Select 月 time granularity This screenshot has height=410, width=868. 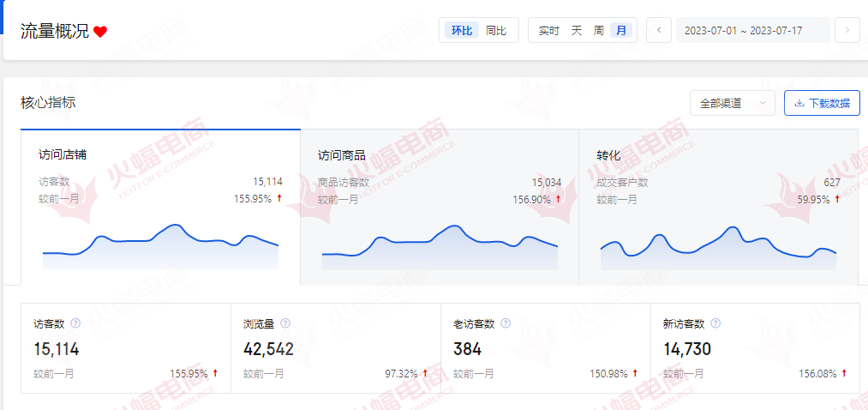621,30
